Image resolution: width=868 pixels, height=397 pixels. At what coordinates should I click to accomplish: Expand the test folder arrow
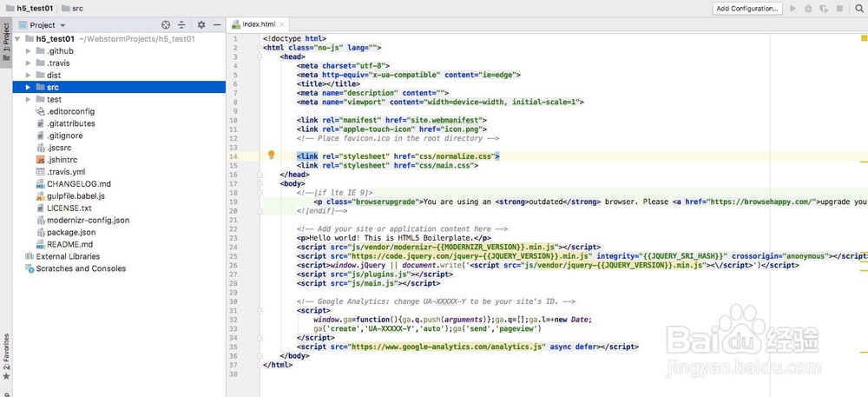click(29, 100)
